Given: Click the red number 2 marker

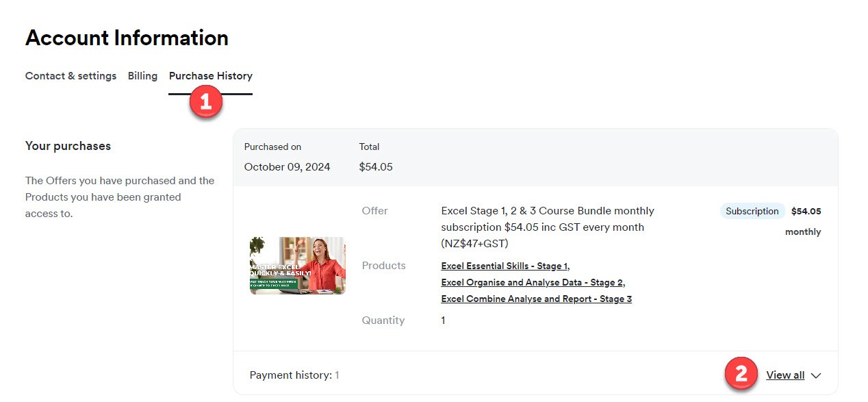Looking at the screenshot, I should pyautogui.click(x=741, y=374).
